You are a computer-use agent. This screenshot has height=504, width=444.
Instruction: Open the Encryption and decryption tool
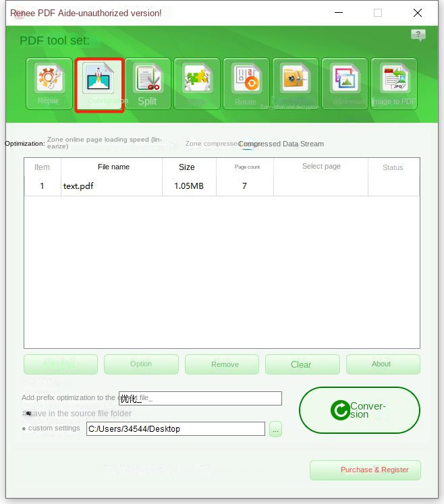click(296, 84)
